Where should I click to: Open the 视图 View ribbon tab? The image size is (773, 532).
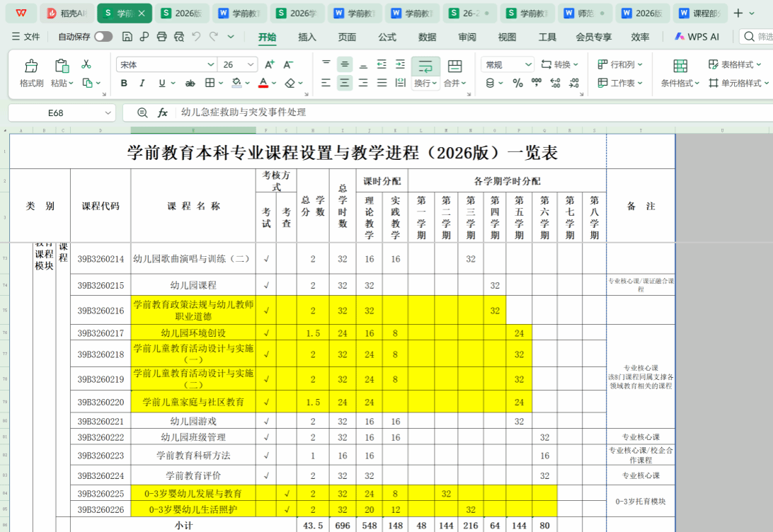(507, 37)
